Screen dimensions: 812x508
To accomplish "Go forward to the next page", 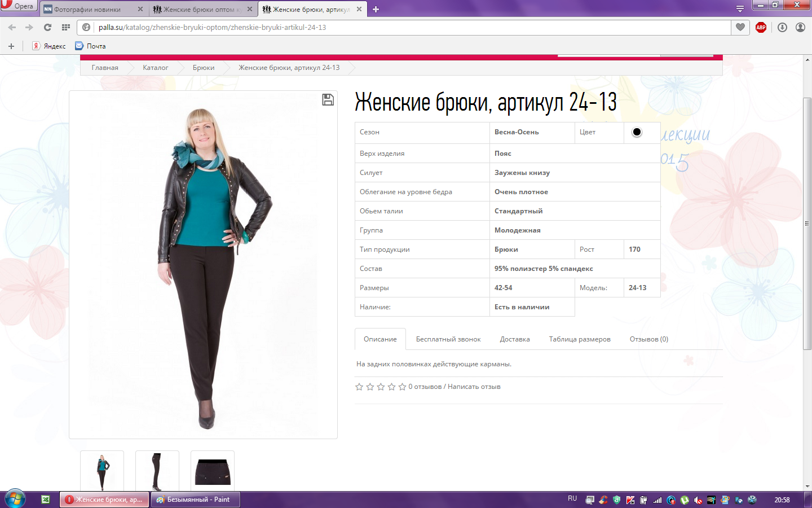I will click(x=29, y=27).
